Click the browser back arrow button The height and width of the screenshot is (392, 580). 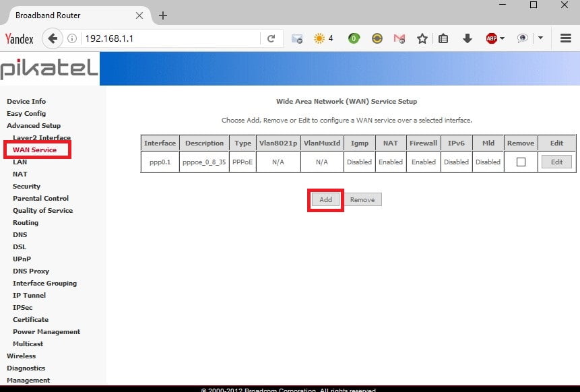pyautogui.click(x=53, y=38)
